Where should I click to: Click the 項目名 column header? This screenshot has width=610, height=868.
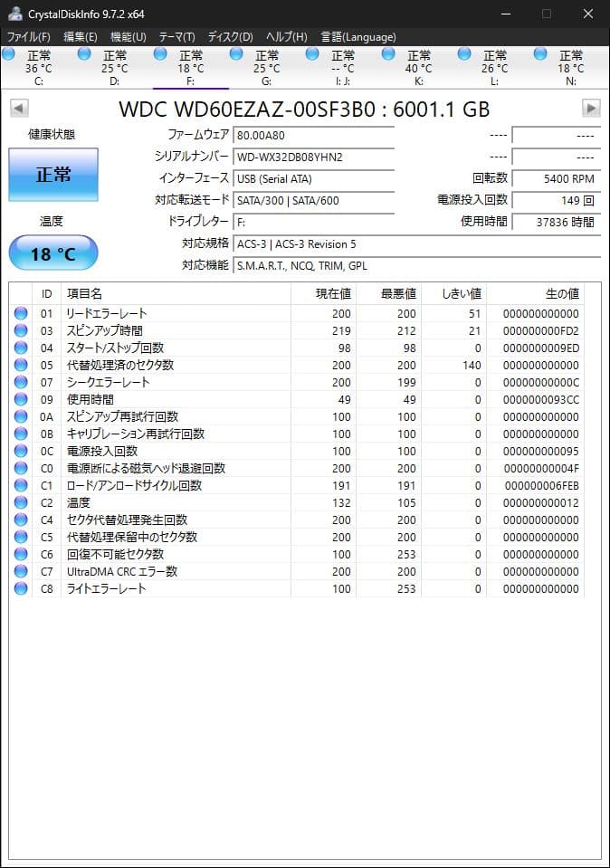coord(176,294)
